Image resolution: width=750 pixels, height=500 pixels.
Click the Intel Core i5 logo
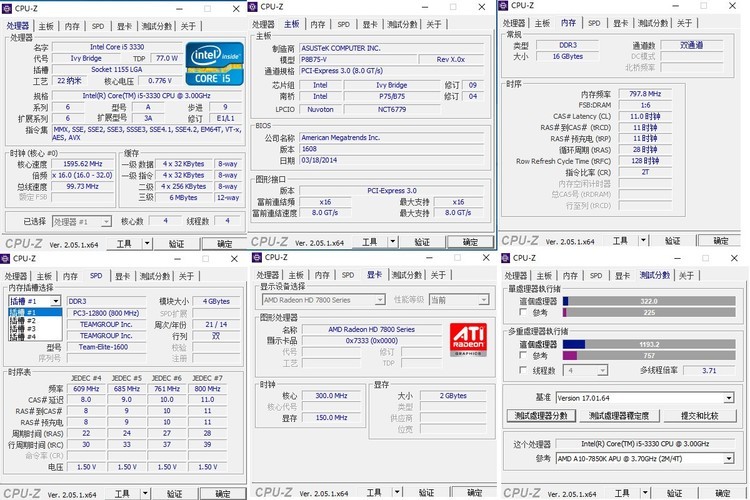(214, 64)
